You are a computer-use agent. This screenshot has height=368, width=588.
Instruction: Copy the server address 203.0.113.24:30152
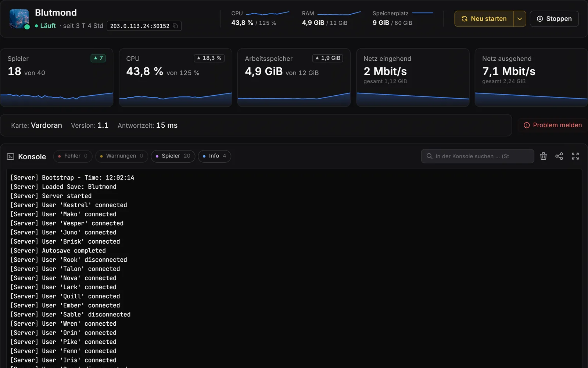[x=175, y=26]
